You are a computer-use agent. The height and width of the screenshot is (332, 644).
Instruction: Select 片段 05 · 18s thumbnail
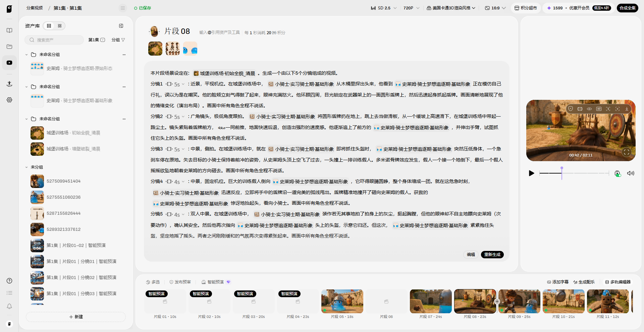(342, 302)
